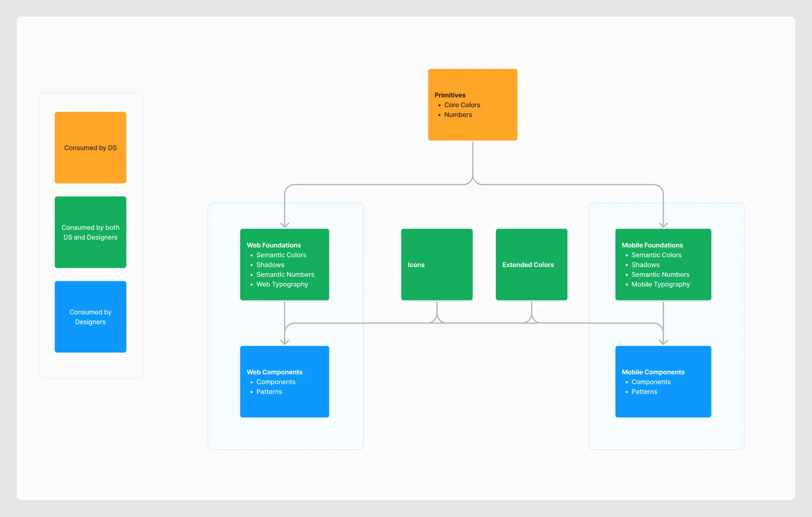Click the 'Mobile Foundations' heading text
Screen dimensions: 812x517
[652, 245]
